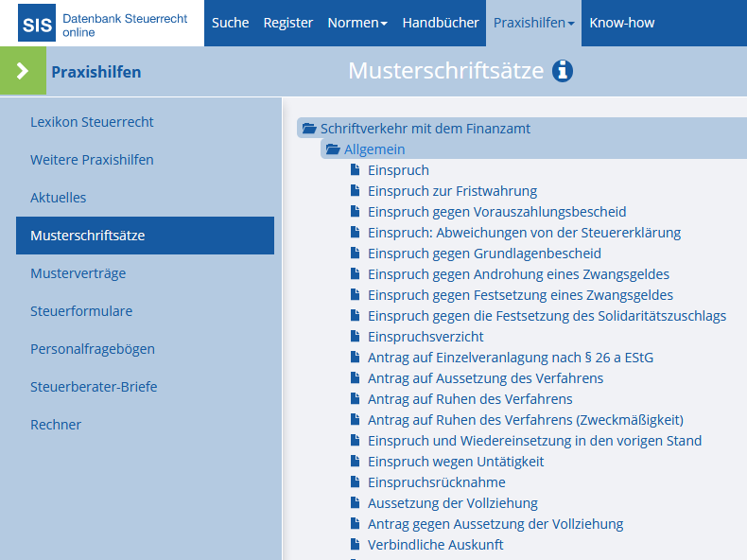Open the Handbücher navigation item
The height and width of the screenshot is (560, 747).
[441, 23]
